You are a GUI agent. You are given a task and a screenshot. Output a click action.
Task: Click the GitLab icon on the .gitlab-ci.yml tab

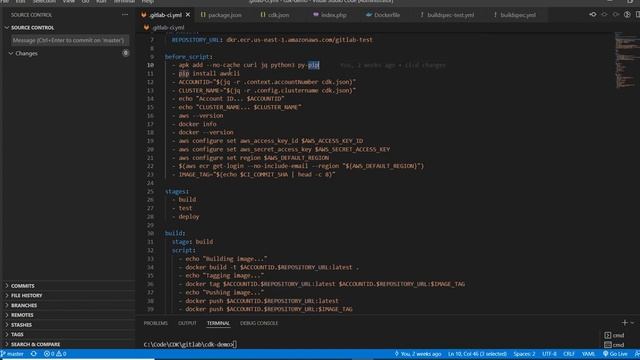[x=144, y=15]
